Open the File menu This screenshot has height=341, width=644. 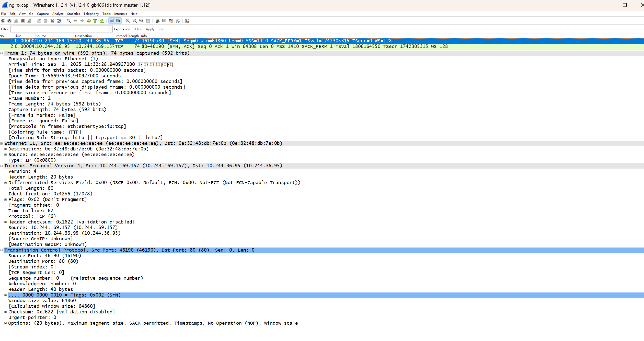[x=3, y=14]
